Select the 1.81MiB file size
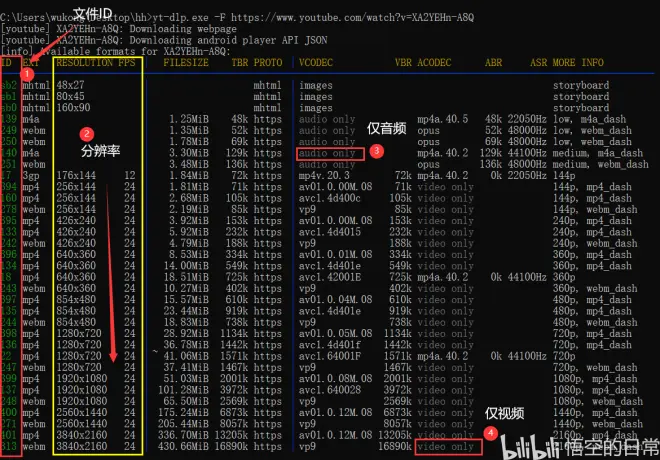The height and width of the screenshot is (460, 660). click(x=189, y=187)
